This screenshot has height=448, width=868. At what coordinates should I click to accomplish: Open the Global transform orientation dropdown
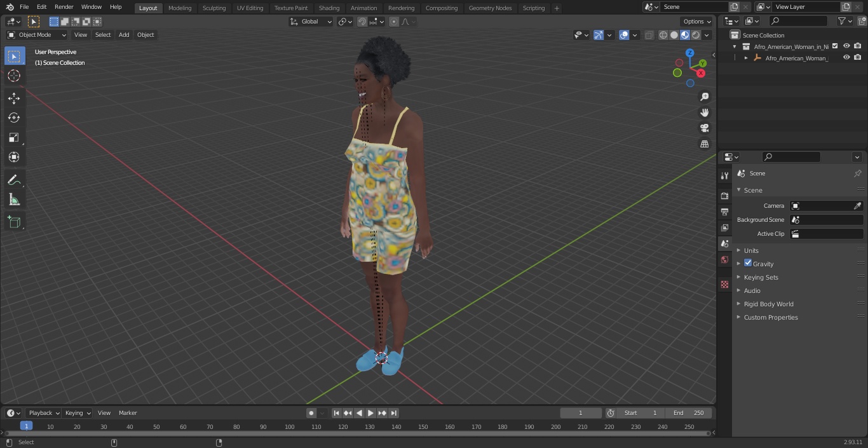point(311,22)
